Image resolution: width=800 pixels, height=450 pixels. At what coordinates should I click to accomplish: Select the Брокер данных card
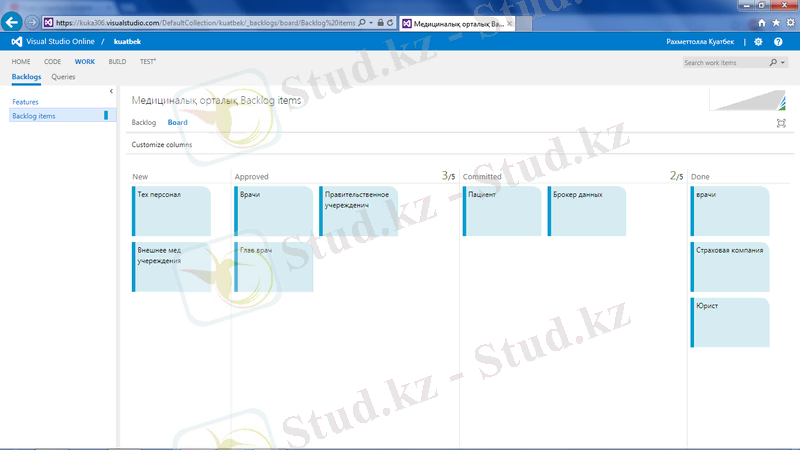coord(587,211)
